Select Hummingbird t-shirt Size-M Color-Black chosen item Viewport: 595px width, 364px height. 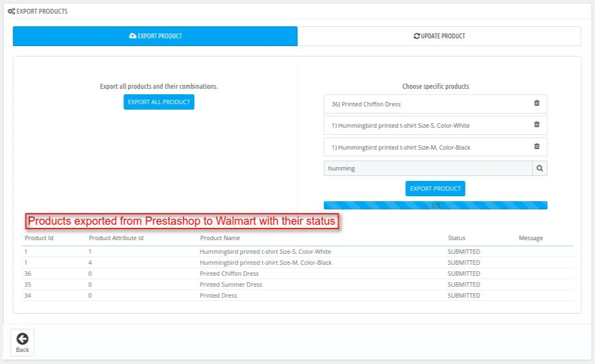[x=435, y=147]
